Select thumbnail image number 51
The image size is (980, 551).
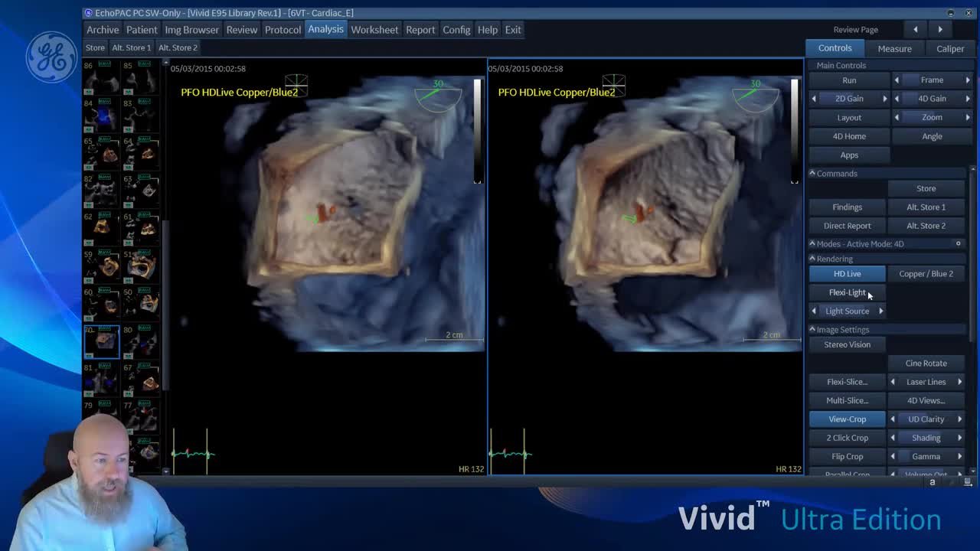click(142, 266)
